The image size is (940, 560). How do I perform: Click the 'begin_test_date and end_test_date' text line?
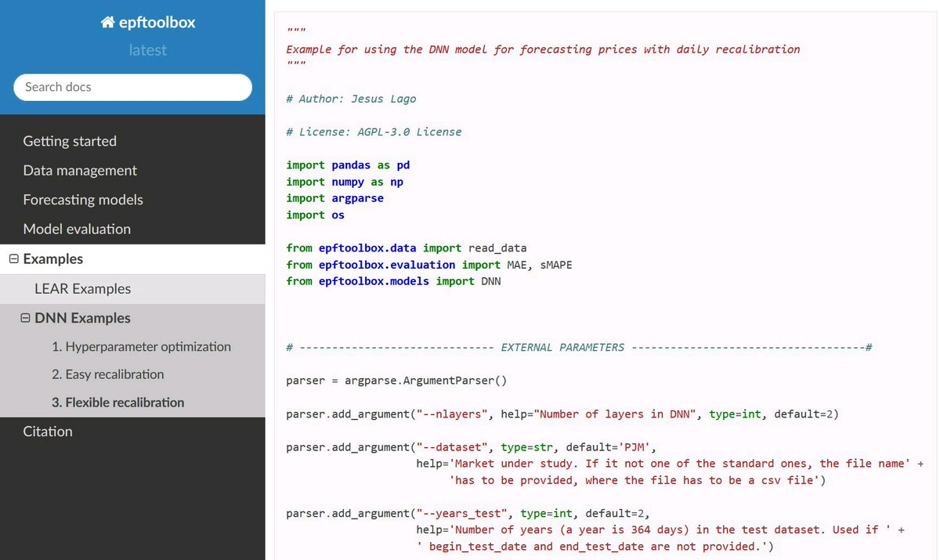(x=595, y=547)
